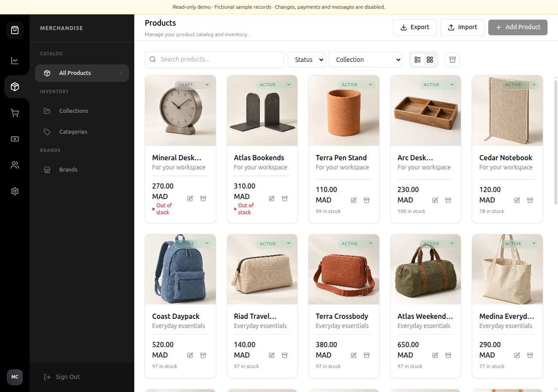Viewport: 558px width, 392px height.
Task: Edit the Cedar Notebook product
Action: pyautogui.click(x=517, y=200)
